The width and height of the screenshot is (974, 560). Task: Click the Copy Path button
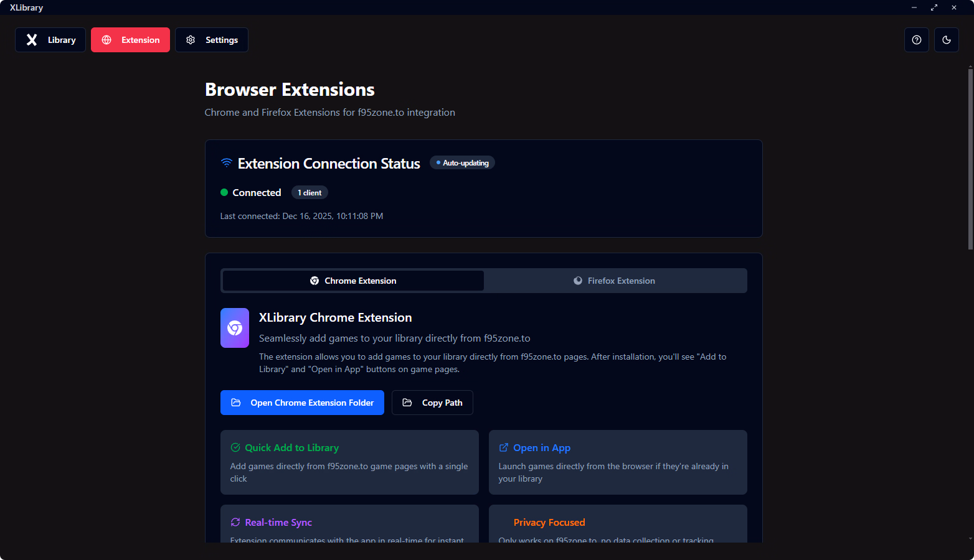[432, 403]
